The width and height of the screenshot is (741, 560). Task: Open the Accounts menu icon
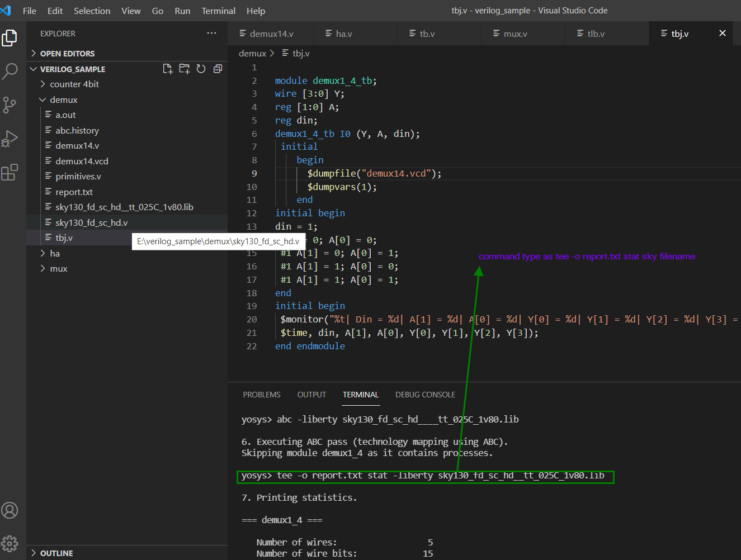pos(10,510)
